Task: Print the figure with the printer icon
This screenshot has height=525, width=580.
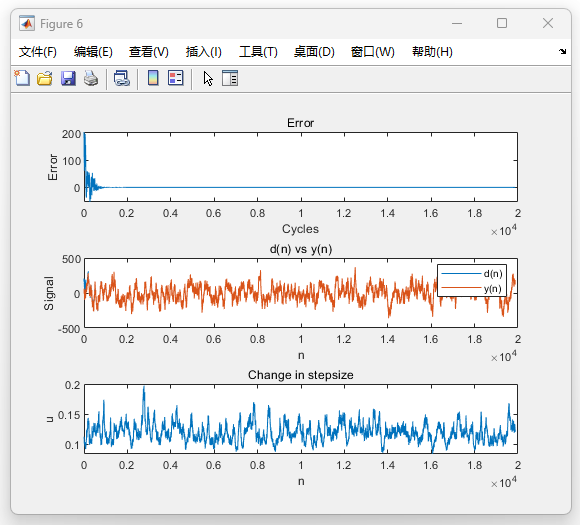Action: 91,78
